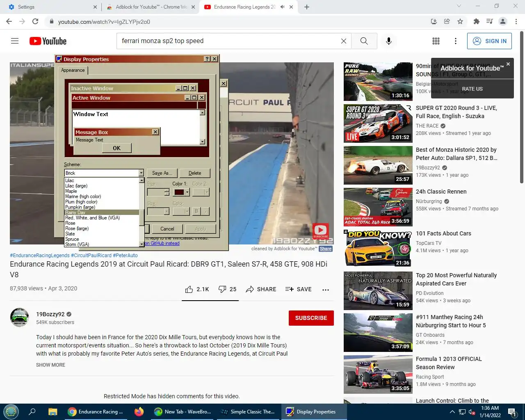Open the notification center icon
Viewport: 525px width, 420px height.
(x=512, y=412)
